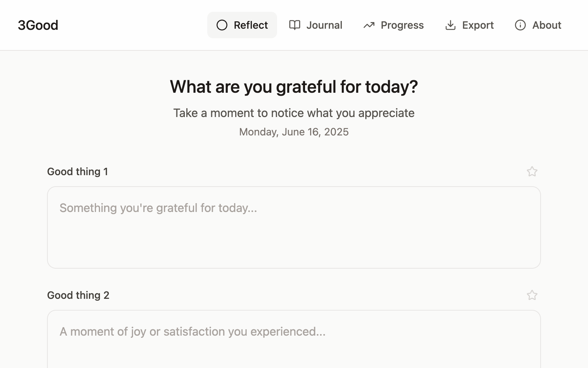Viewport: 588px width, 368px height.
Task: Mark Good thing 2 as favorite
Action: 532,295
